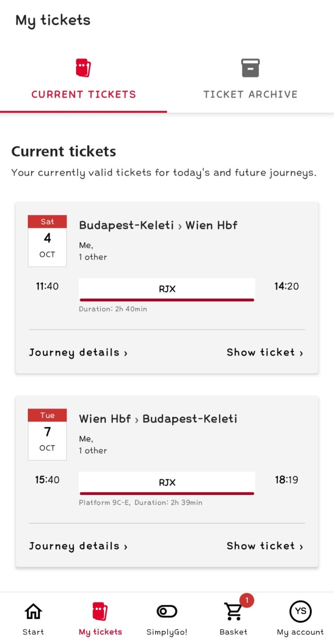Tap the basket notification badge showing 1
334x644 pixels.
[246, 600]
